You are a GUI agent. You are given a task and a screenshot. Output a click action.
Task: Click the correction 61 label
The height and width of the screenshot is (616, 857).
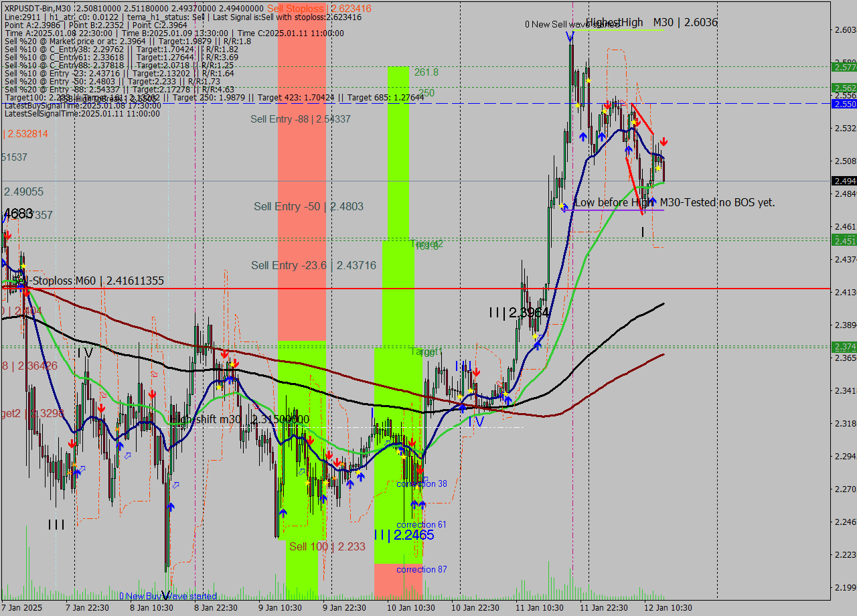point(421,524)
